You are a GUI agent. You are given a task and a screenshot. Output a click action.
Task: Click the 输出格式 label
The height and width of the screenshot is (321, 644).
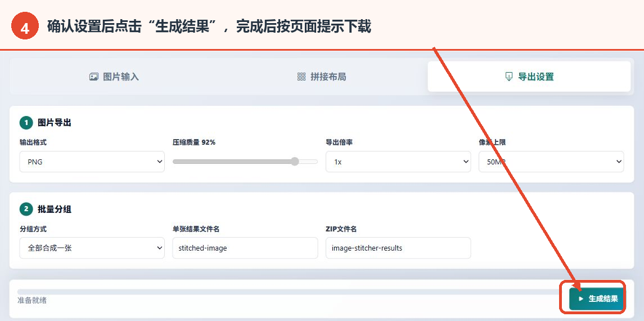tap(33, 142)
